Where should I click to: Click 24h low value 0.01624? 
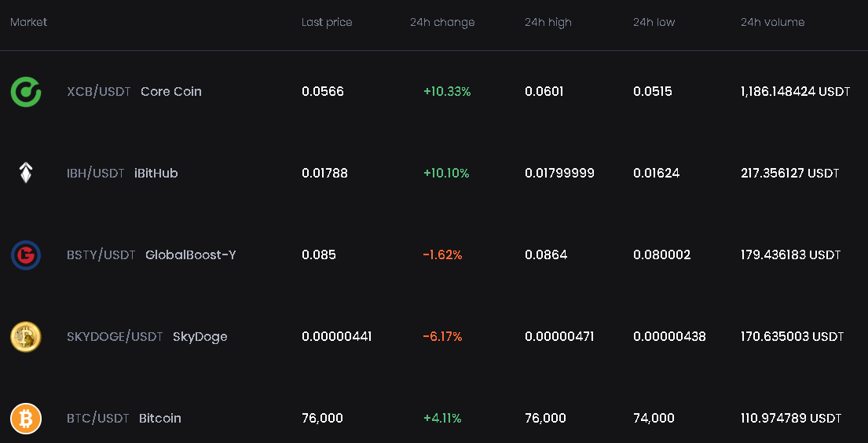pyautogui.click(x=657, y=174)
